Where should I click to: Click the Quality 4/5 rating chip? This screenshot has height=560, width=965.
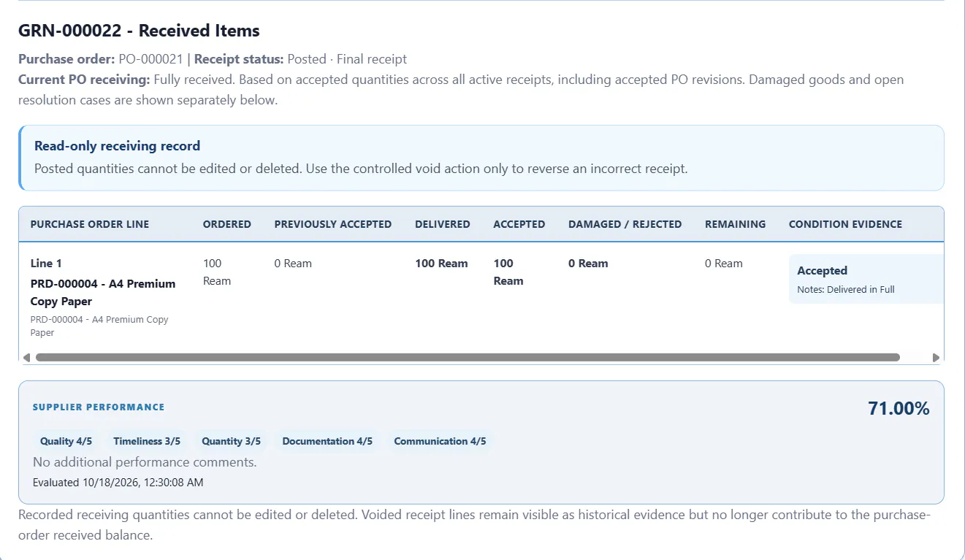pyautogui.click(x=66, y=441)
